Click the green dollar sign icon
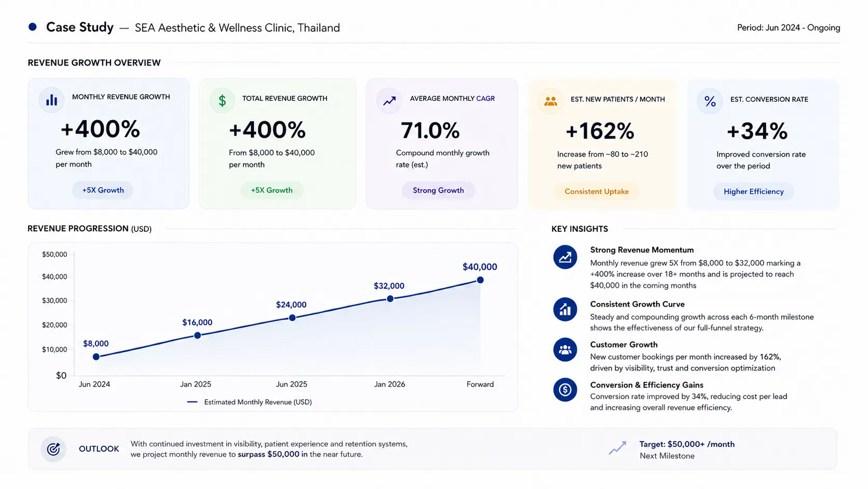The width and height of the screenshot is (868, 489). [x=222, y=100]
